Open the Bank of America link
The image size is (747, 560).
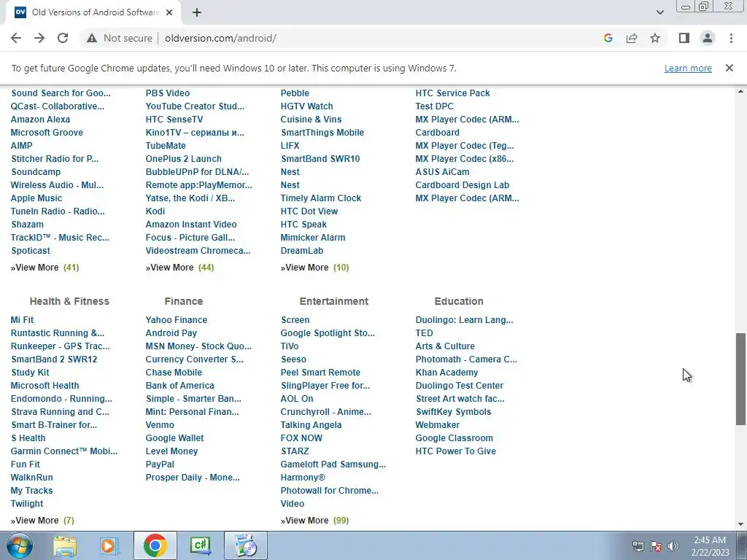179,386
